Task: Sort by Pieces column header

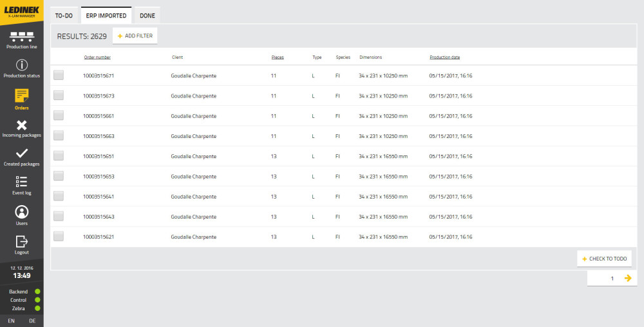Action: [x=278, y=57]
